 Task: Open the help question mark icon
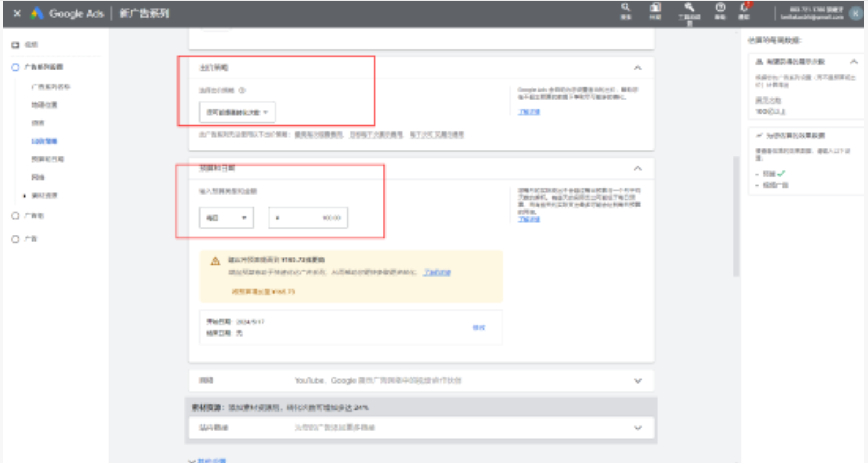[x=720, y=11]
